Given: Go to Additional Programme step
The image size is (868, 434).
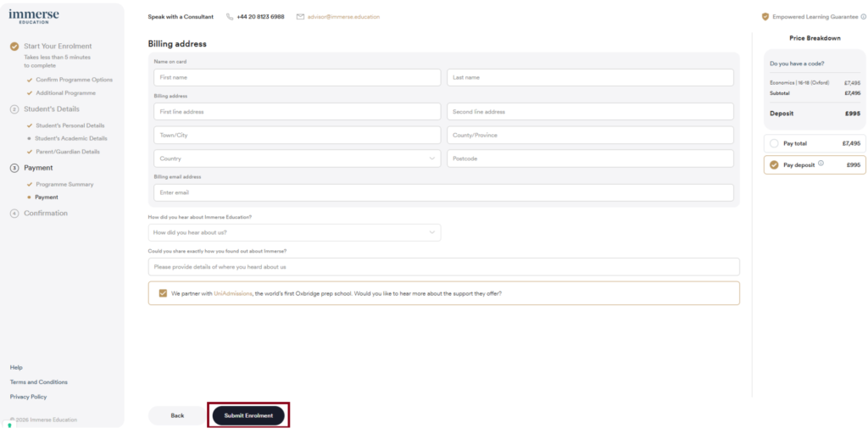Looking at the screenshot, I should (66, 93).
